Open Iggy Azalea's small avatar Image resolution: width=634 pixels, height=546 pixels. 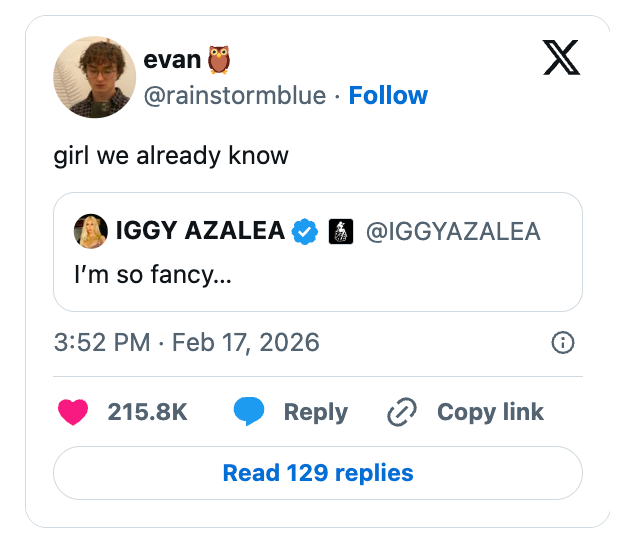click(91, 232)
